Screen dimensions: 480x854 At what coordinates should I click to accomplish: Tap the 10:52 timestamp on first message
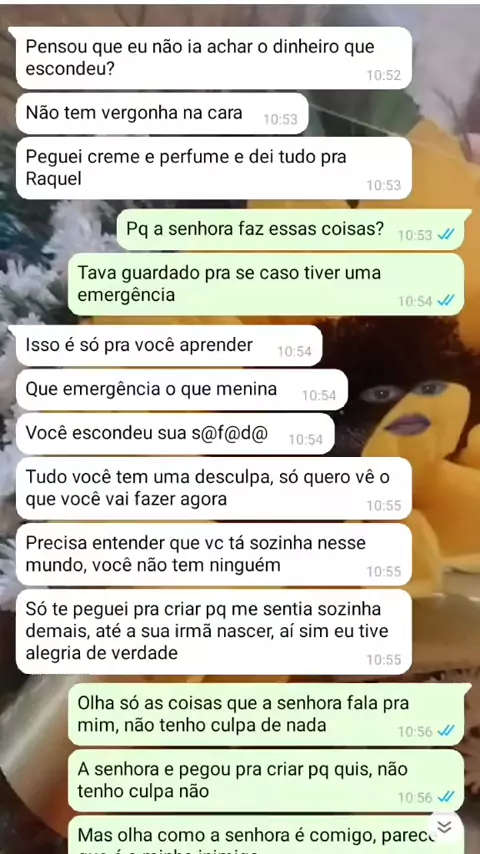[x=384, y=75]
